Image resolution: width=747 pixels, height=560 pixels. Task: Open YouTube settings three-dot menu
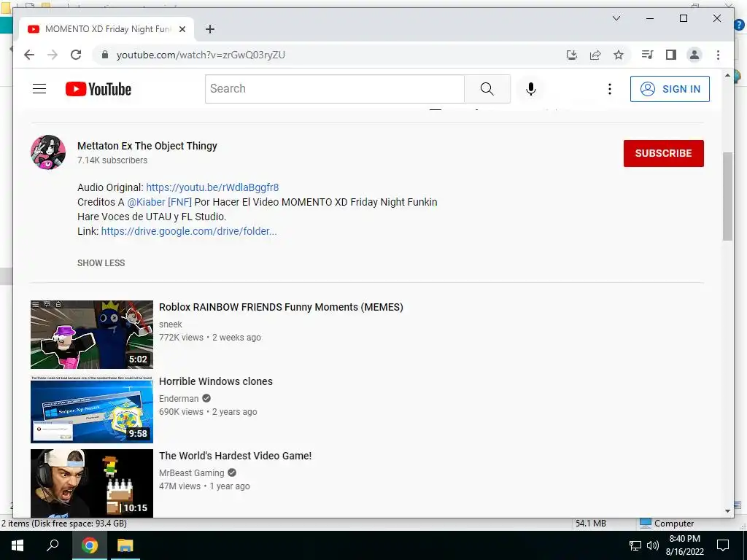609,88
